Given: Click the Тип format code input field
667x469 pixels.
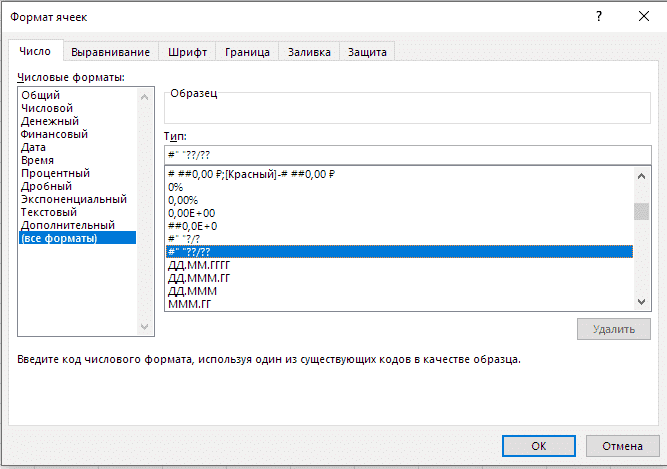Looking at the screenshot, I should [x=408, y=155].
